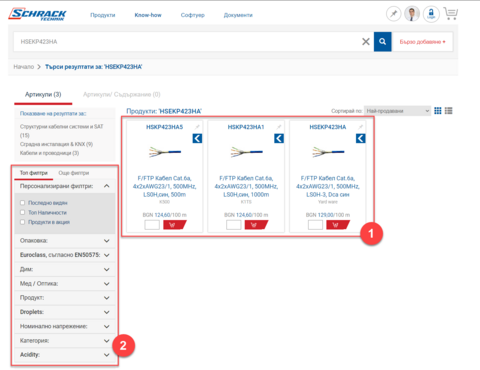Switch to grid view icon
The image size is (480, 370).
438,111
